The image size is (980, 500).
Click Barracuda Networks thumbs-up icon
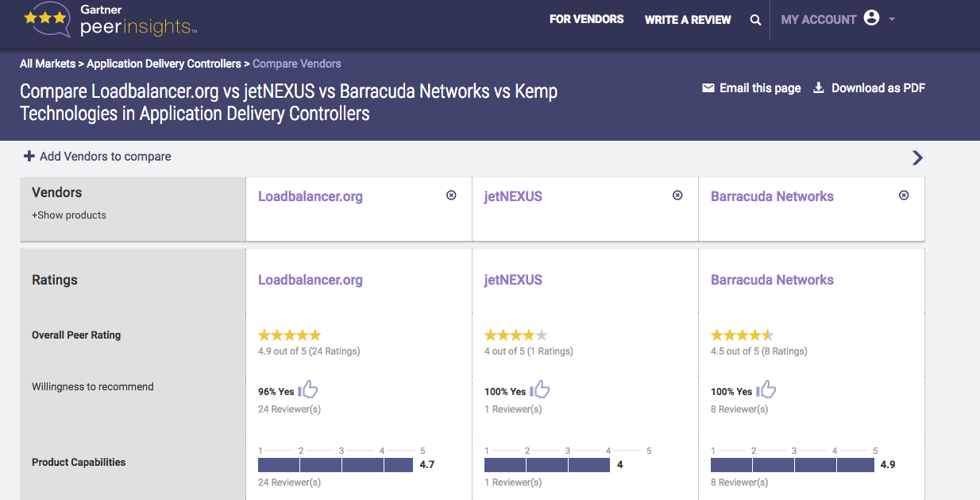pyautogui.click(x=766, y=390)
